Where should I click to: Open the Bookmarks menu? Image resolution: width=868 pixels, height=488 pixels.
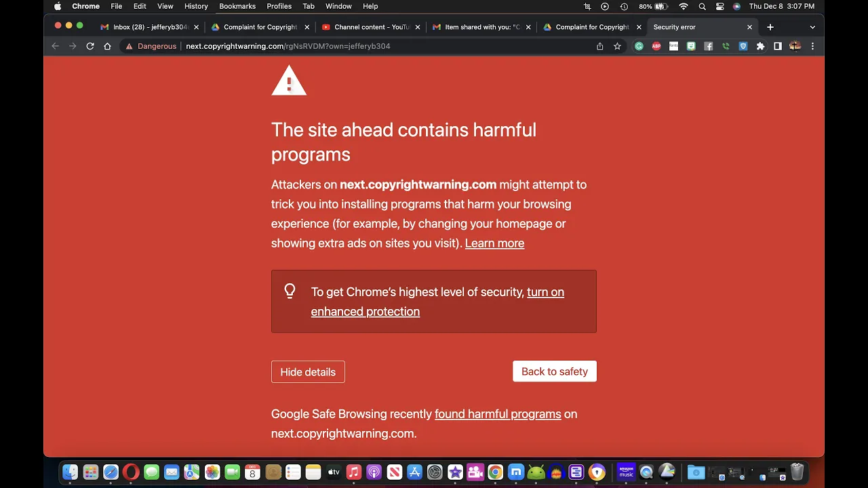237,6
